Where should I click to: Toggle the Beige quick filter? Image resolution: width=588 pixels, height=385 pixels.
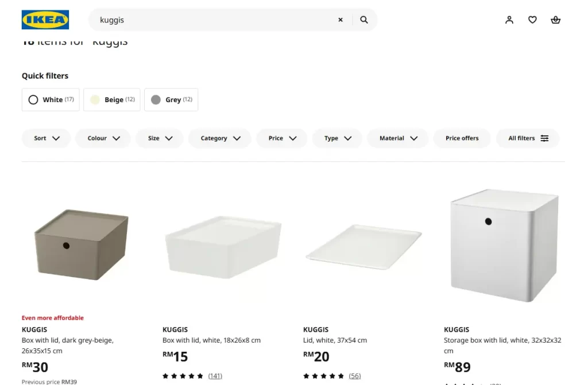111,99
